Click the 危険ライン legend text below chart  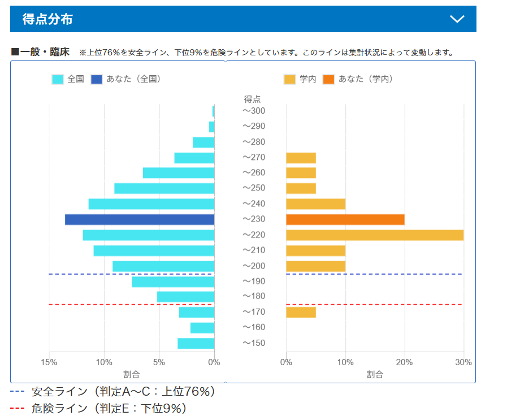tap(109, 408)
